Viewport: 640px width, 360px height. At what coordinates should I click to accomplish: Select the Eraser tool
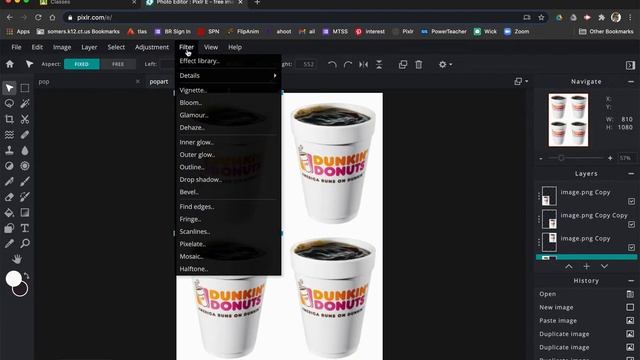9,197
